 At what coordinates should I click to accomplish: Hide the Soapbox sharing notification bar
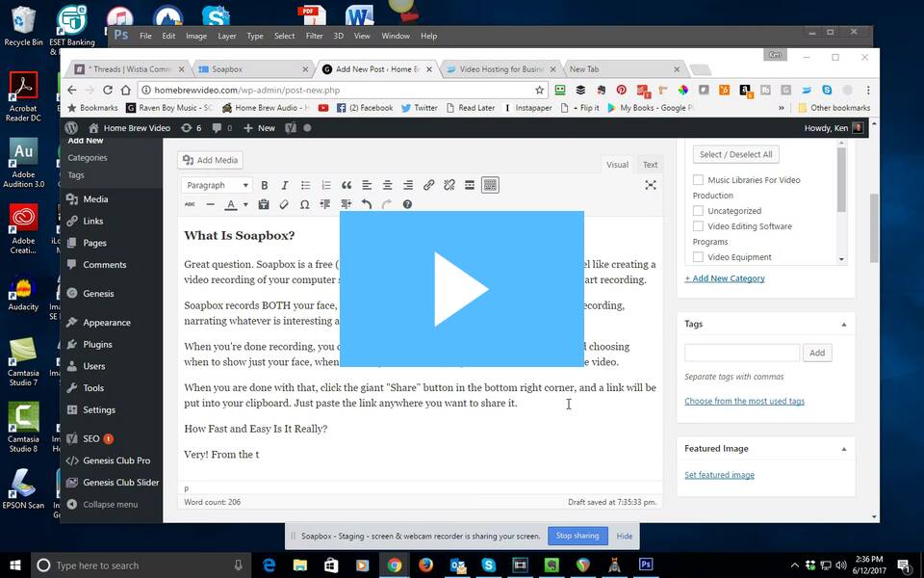click(624, 537)
